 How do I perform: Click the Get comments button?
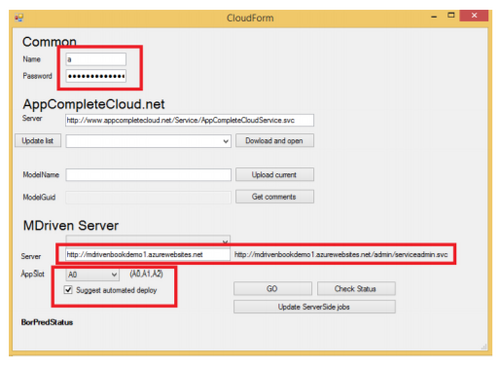274,197
